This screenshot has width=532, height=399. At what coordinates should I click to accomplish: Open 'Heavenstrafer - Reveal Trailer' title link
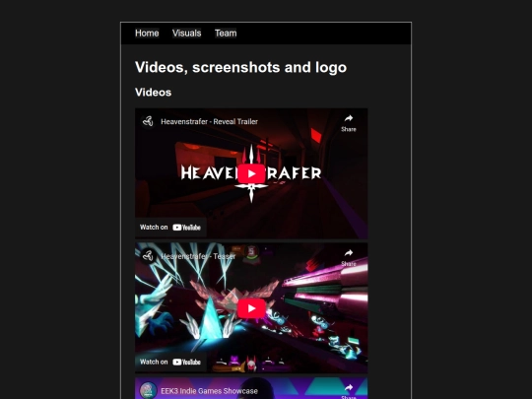(x=209, y=121)
